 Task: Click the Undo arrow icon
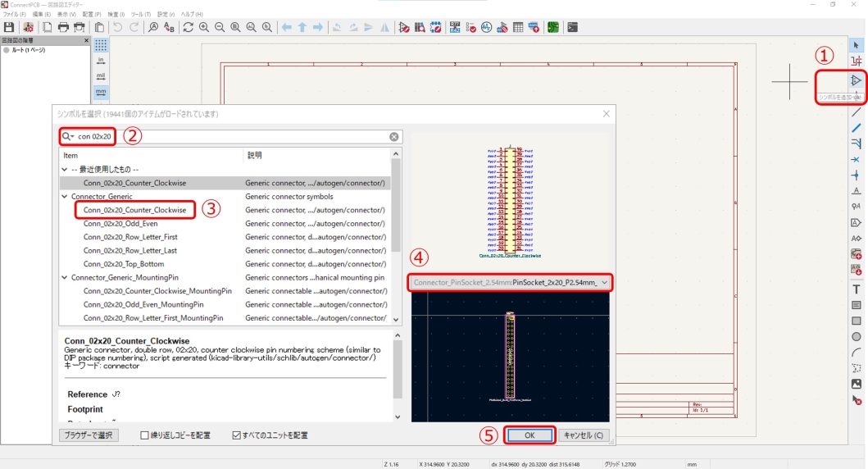coord(118,27)
